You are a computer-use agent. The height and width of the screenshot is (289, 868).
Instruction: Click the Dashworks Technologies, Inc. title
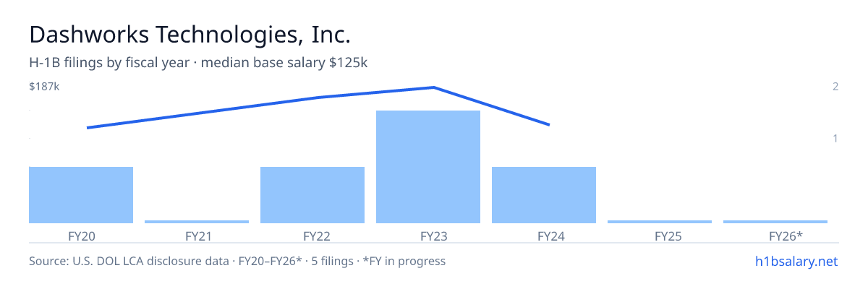pos(190,35)
